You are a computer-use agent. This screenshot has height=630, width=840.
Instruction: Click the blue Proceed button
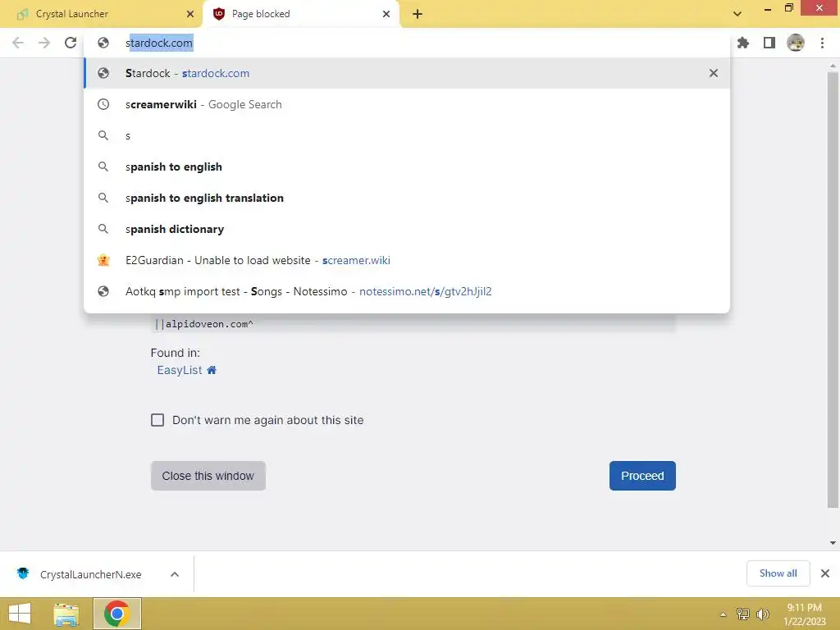coord(642,476)
